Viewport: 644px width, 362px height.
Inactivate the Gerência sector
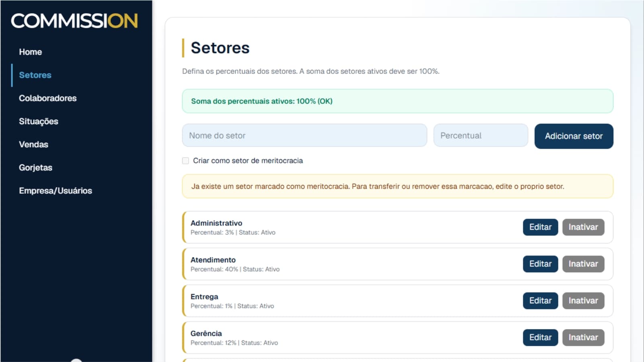tap(583, 337)
